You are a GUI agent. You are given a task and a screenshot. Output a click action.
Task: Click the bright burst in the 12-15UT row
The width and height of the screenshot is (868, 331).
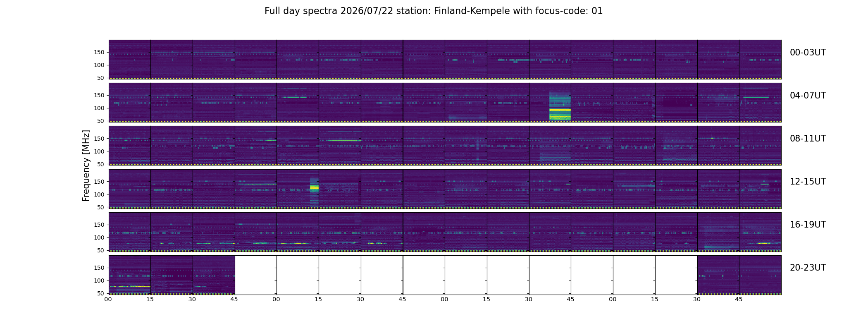315,188
